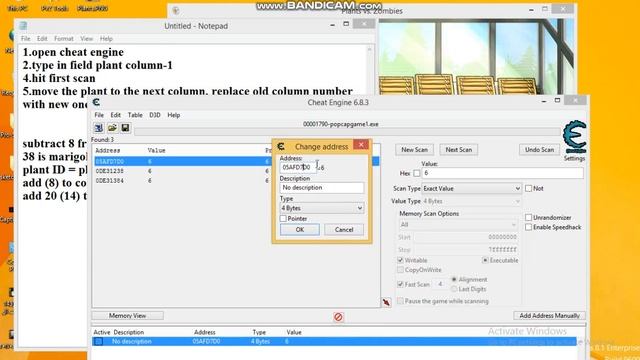The width and height of the screenshot is (640, 360).
Task: Click the Notepad title bar icon
Action: pos(23,26)
